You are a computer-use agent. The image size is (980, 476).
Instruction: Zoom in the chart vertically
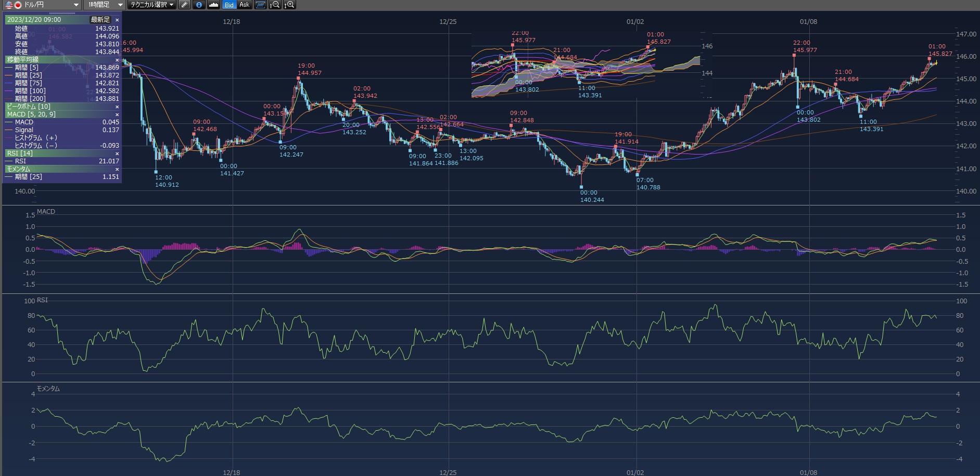[289, 5]
